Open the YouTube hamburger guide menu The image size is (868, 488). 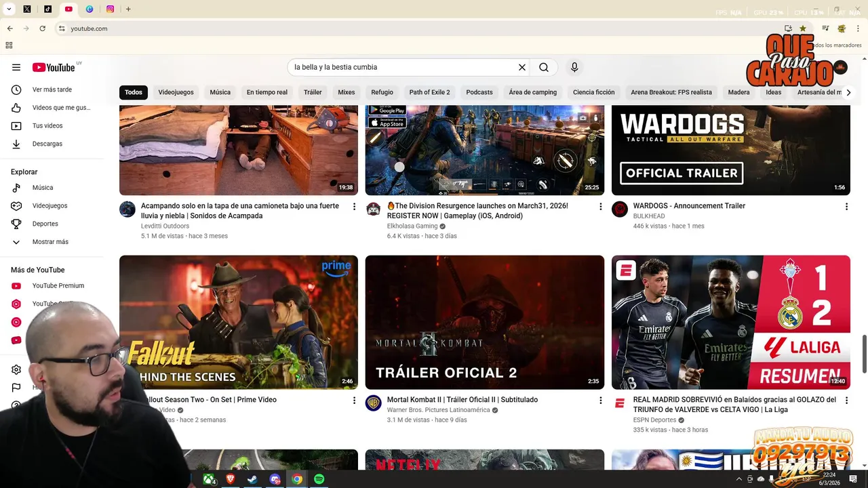pos(16,67)
